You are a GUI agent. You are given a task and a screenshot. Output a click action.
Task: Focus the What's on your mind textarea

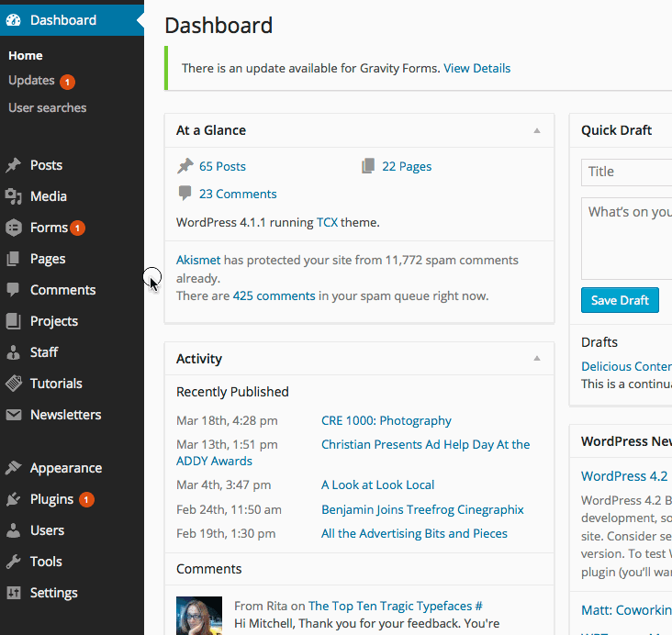pos(627,239)
